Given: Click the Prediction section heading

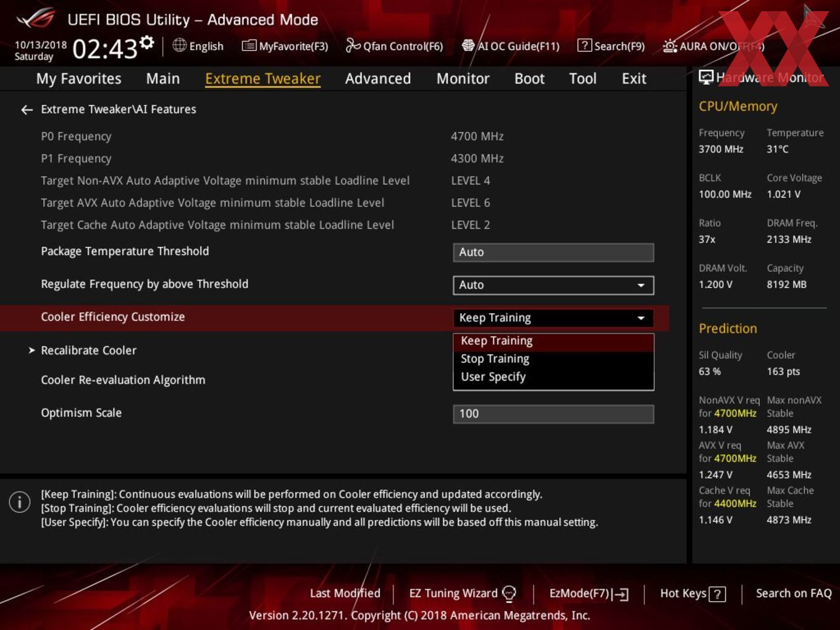Looking at the screenshot, I should pos(728,329).
